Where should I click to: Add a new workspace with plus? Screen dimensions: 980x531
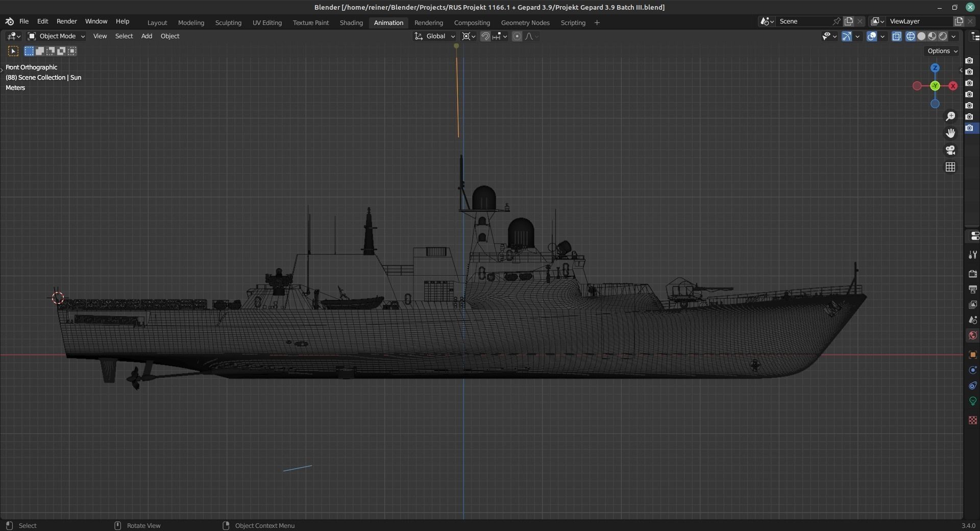597,23
